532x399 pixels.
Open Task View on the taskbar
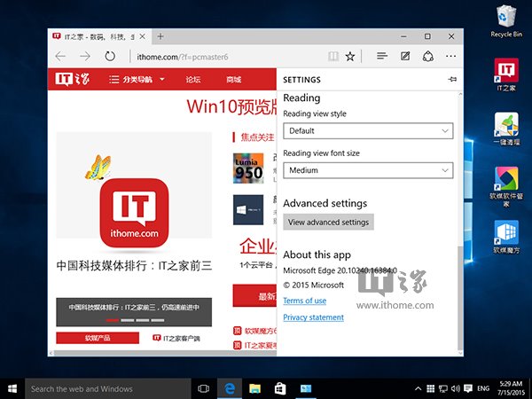point(204,389)
